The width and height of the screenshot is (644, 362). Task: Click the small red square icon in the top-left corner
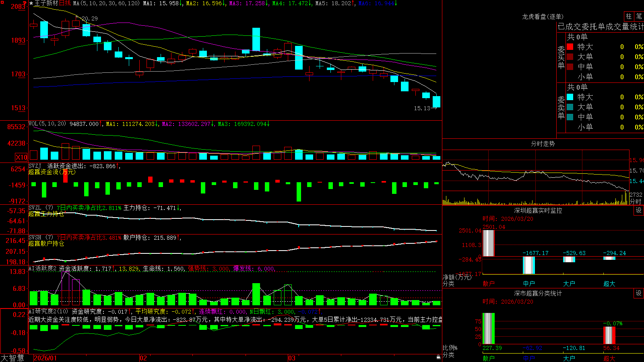1,1
